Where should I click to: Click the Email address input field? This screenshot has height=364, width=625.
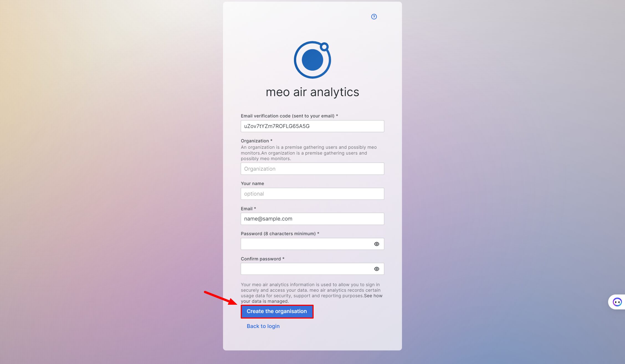tap(312, 218)
